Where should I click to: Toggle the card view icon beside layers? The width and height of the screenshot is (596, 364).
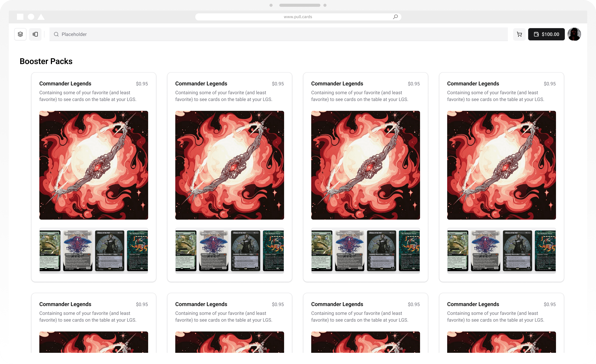(35, 34)
